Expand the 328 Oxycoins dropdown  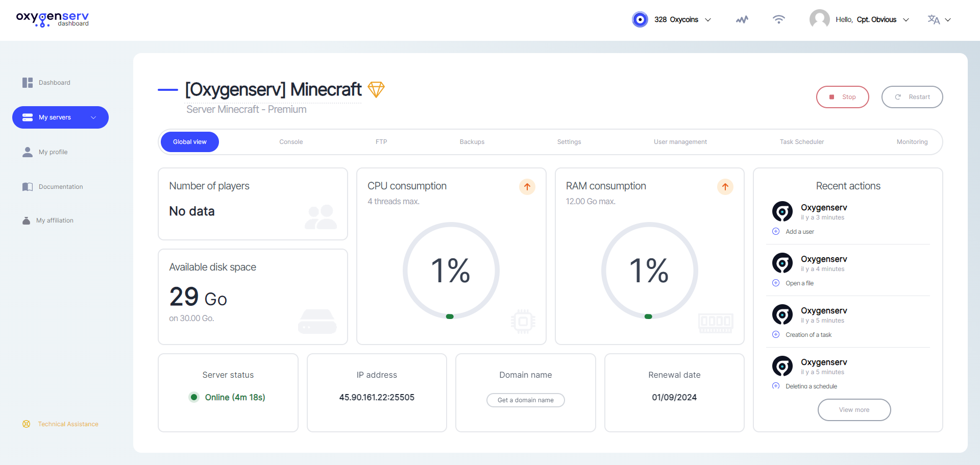(708, 20)
